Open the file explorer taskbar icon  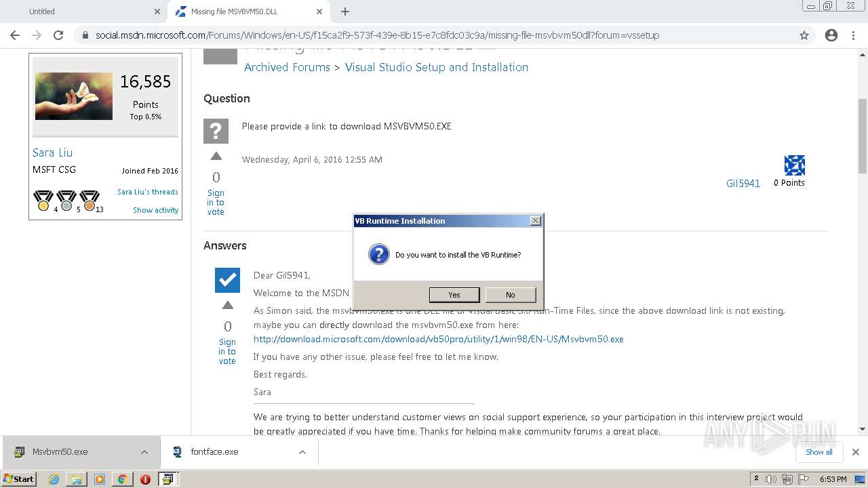coord(77,479)
